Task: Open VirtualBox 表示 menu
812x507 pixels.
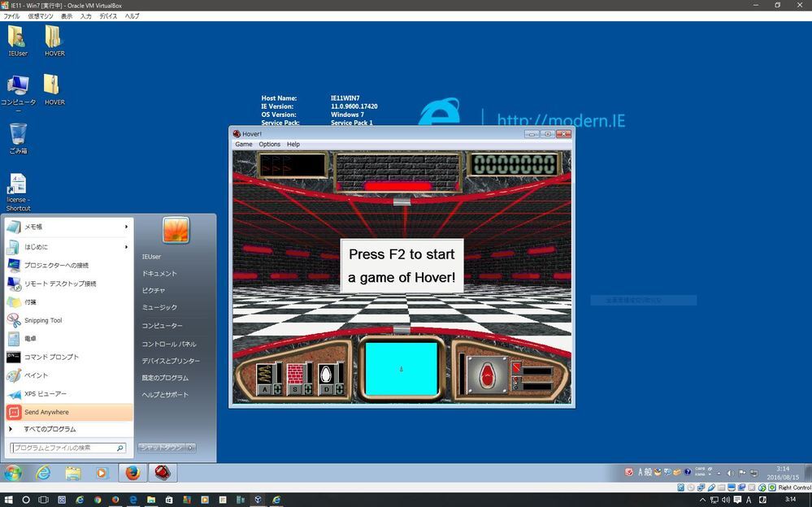Action: pos(67,16)
